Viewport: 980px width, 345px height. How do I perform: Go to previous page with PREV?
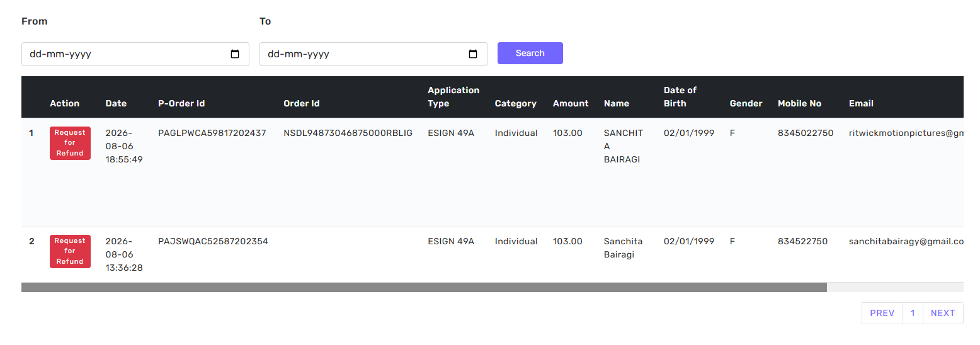pyautogui.click(x=882, y=313)
